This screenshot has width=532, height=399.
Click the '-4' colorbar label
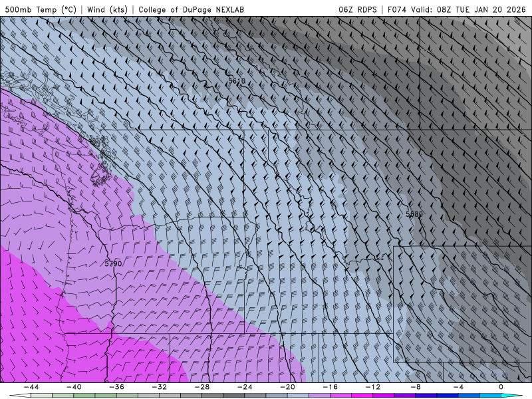(x=458, y=387)
